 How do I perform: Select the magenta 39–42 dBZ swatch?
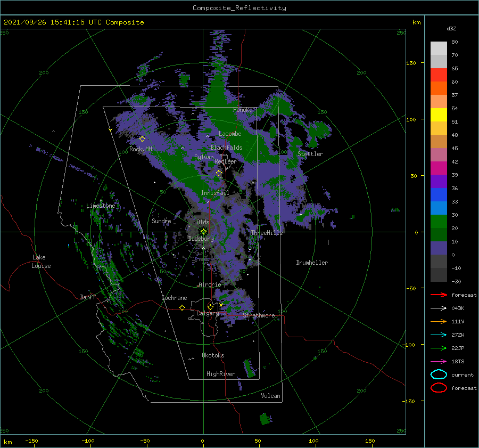(x=439, y=168)
